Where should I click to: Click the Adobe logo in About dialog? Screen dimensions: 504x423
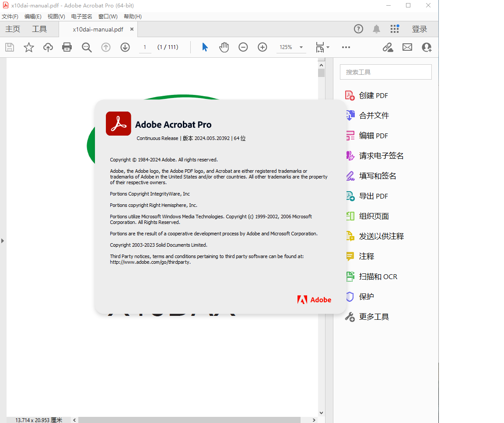(x=314, y=300)
